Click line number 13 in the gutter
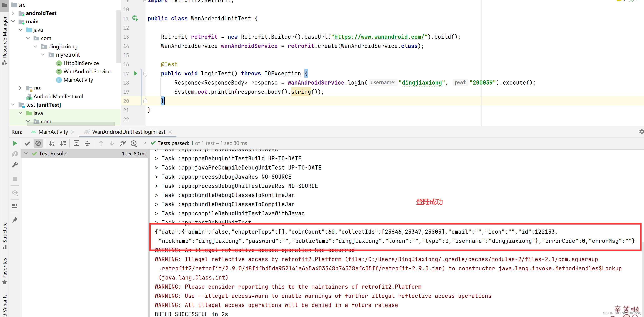This screenshot has height=317, width=644. tap(126, 37)
